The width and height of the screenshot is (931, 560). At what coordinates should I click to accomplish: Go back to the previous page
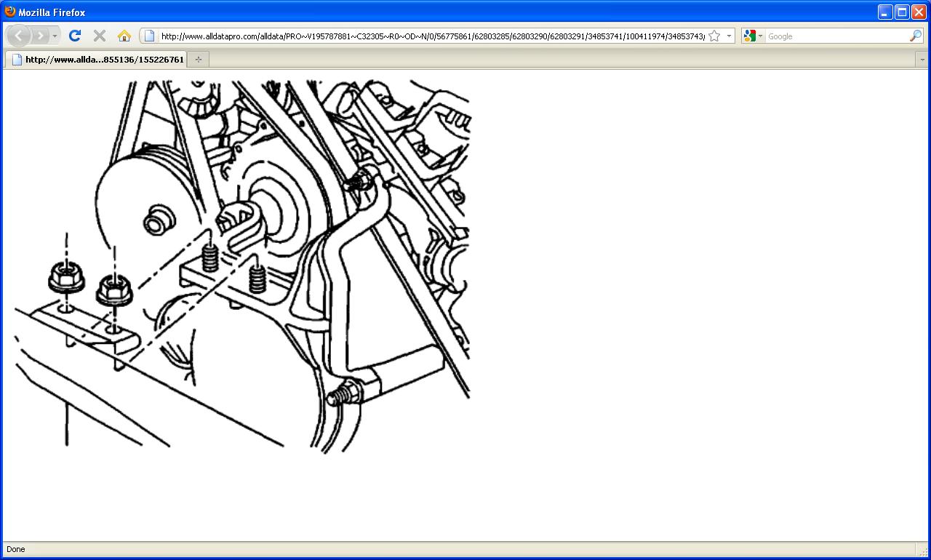[18, 36]
